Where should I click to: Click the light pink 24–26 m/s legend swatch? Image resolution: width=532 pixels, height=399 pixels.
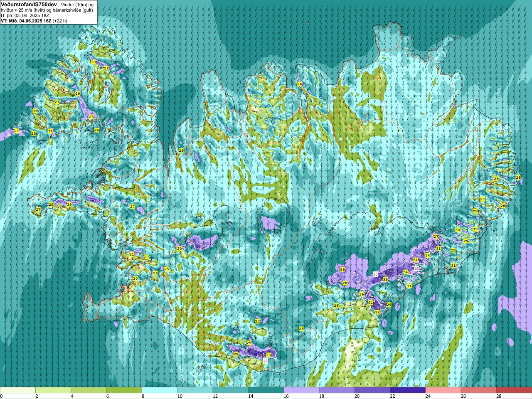pyautogui.click(x=443, y=390)
